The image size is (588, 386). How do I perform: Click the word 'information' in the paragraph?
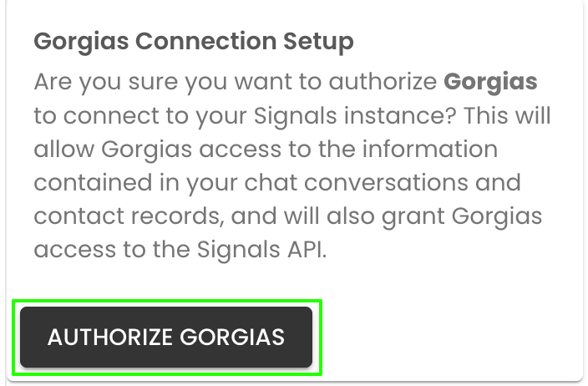pyautogui.click(x=430, y=149)
